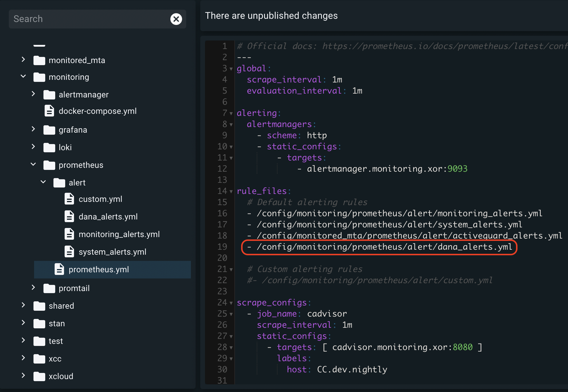Click the alertmanager folder icon
The height and width of the screenshot is (392, 568).
tap(49, 95)
